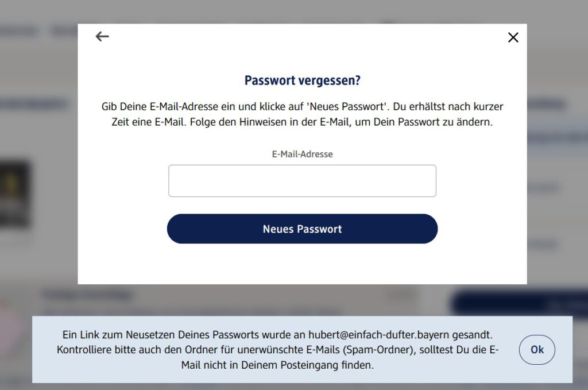This screenshot has height=390, width=588.
Task: Click the blurred dark blue button behind the dialog
Action: 519,303
